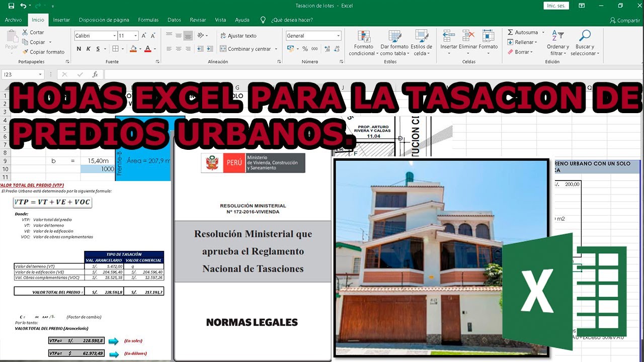Switch to the Insertar tab

pos(61,20)
